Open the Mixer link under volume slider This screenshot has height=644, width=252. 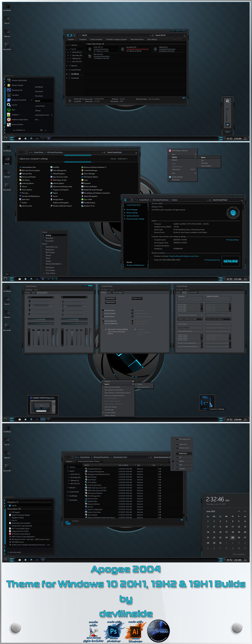pos(228,132)
